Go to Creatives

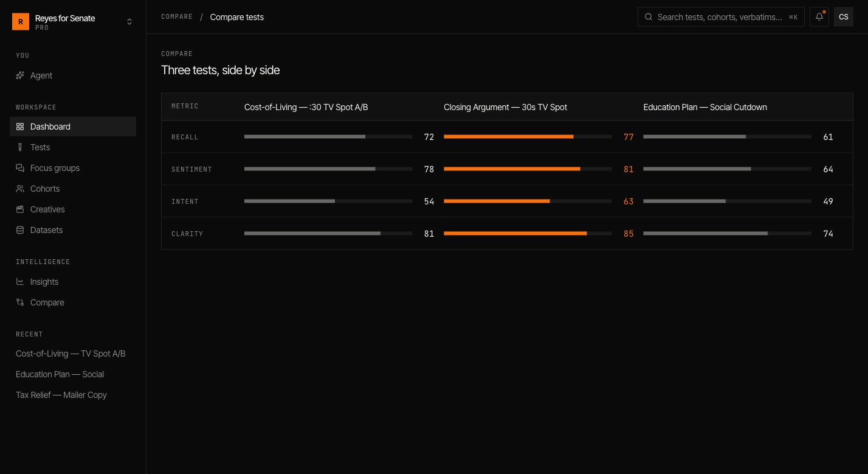(73, 209)
